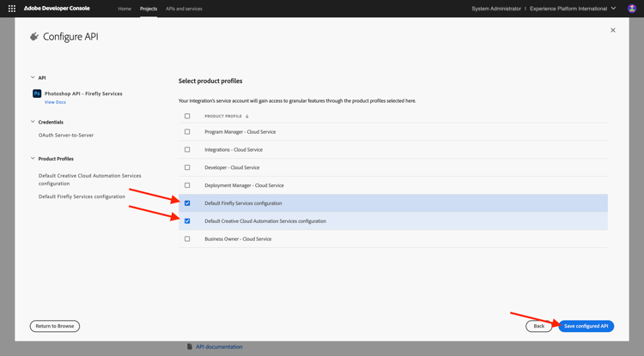Screen dimensions: 644x356
Task: Uncheck Default Creative Cloud Automation Services checkbox
Action: 187,221
